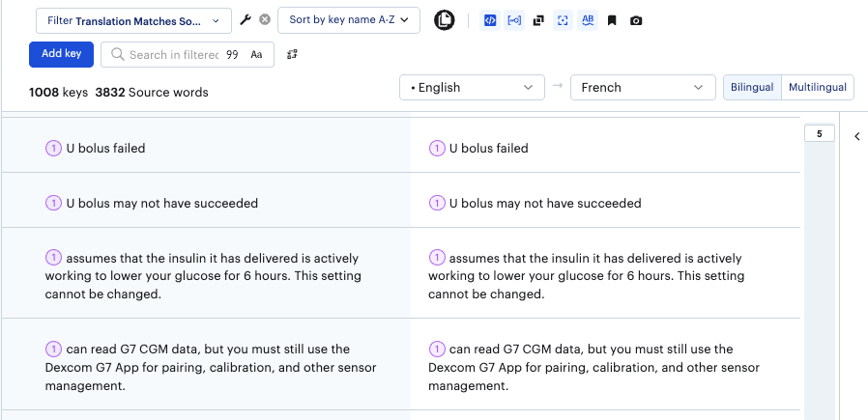This screenshot has height=420, width=868.
Task: Open the French target language dropdown
Action: pyautogui.click(x=643, y=88)
